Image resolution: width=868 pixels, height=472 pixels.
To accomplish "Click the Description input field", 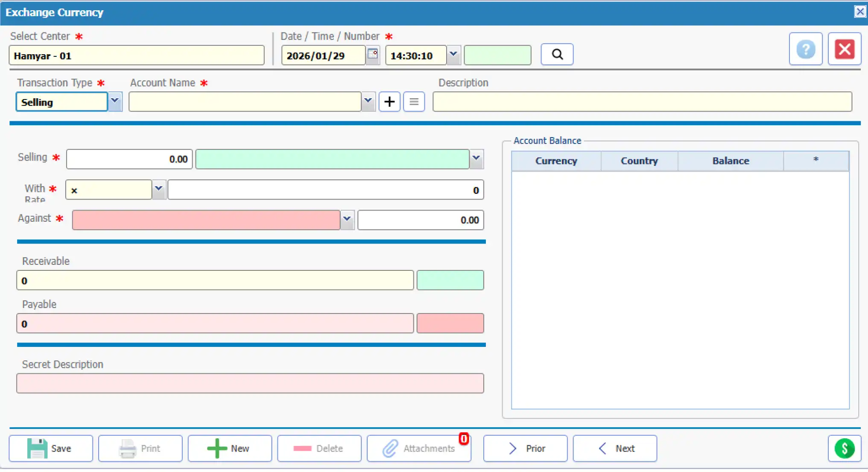I will 642,102.
